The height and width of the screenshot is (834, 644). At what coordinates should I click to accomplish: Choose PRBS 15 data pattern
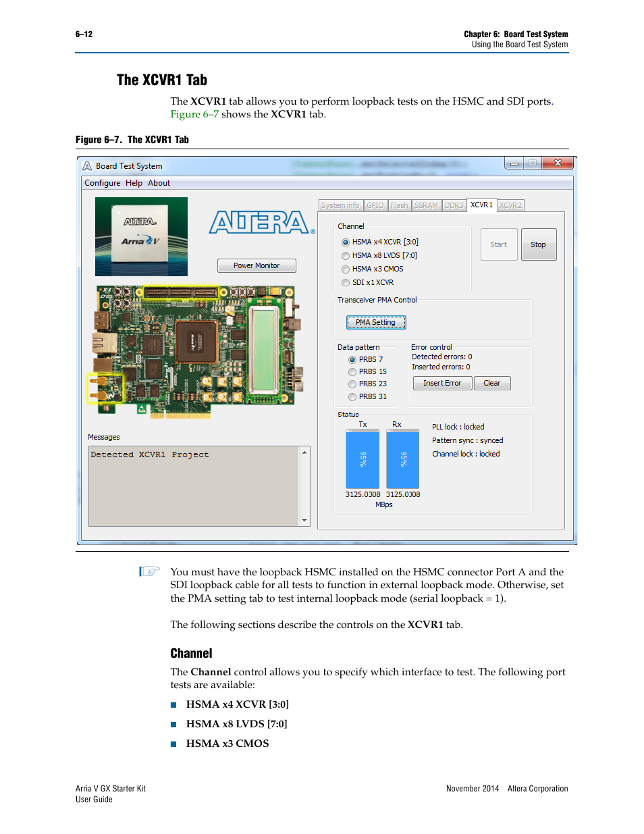(x=352, y=372)
